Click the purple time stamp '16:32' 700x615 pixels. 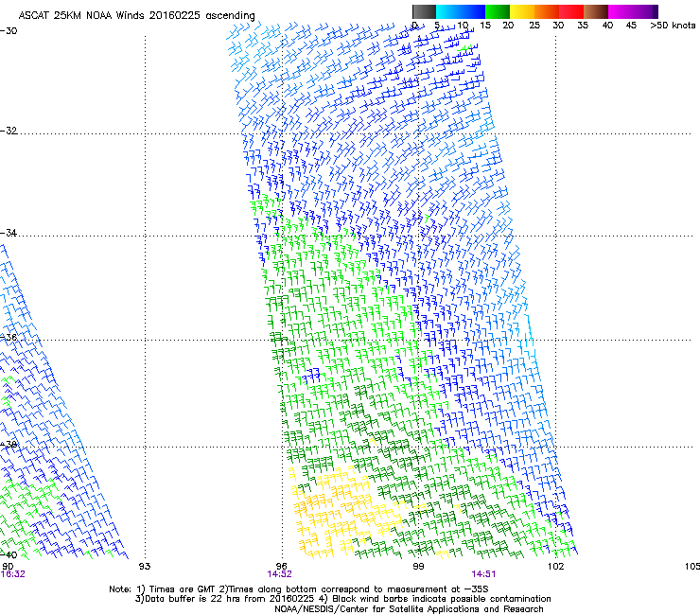point(12,574)
